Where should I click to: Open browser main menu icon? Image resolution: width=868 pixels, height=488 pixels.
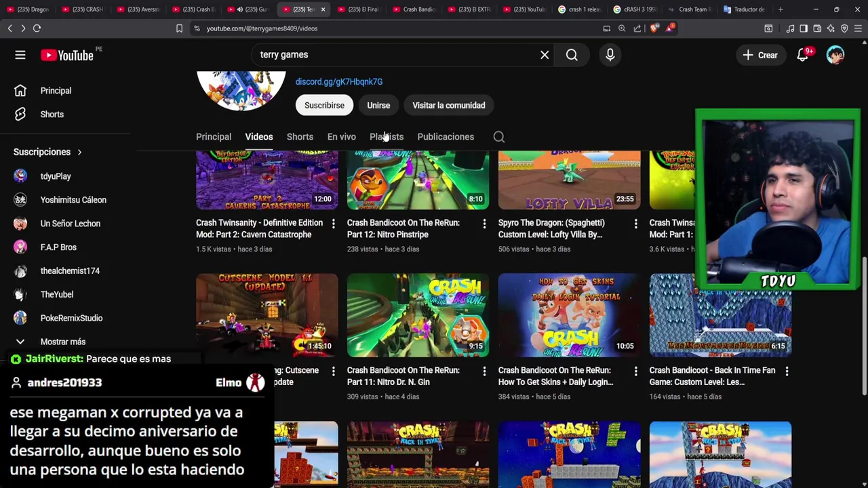858,28
